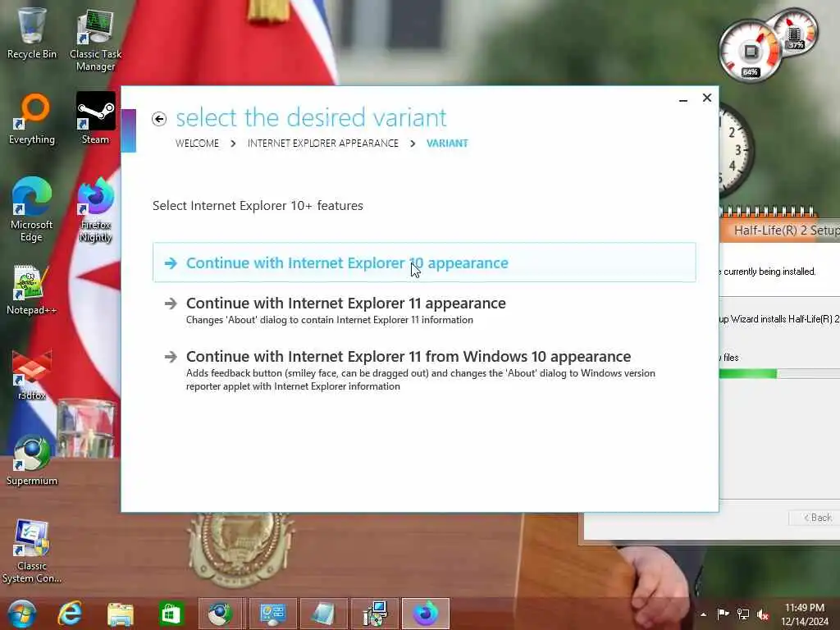Open the clock showing 11:49 PM
This screenshot has height=630, width=840.
point(804,614)
